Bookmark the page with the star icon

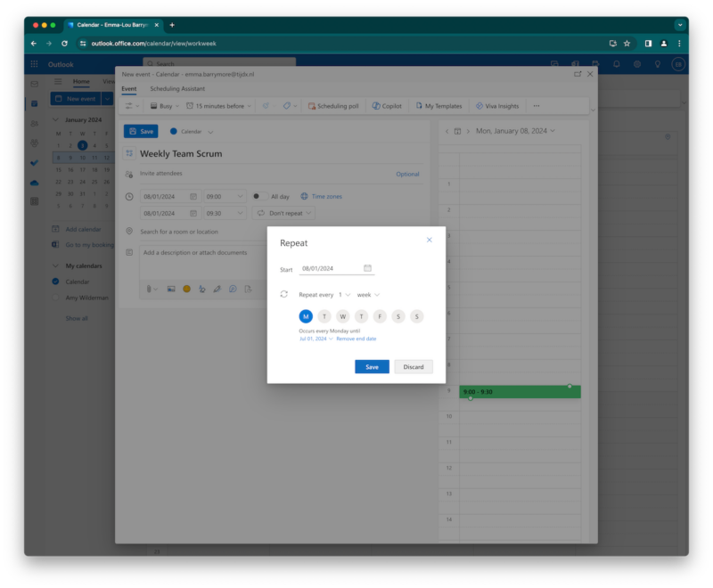point(627,44)
